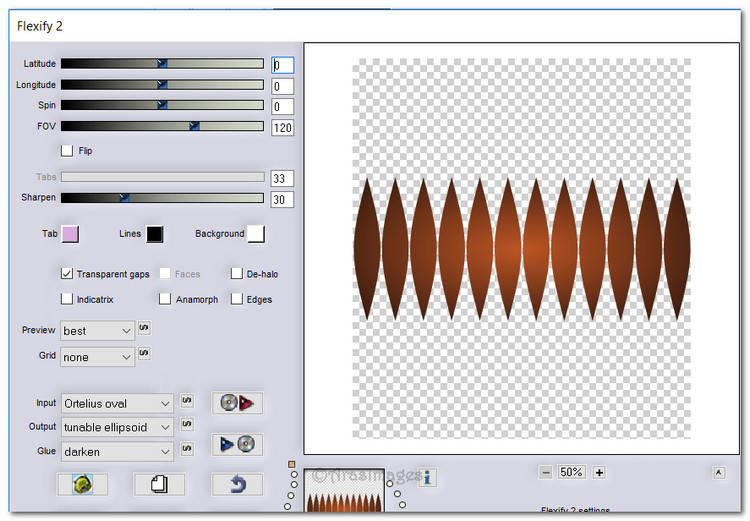The height and width of the screenshot is (521, 750).
Task: Click the load settings from disk icon
Action: pyautogui.click(x=236, y=403)
